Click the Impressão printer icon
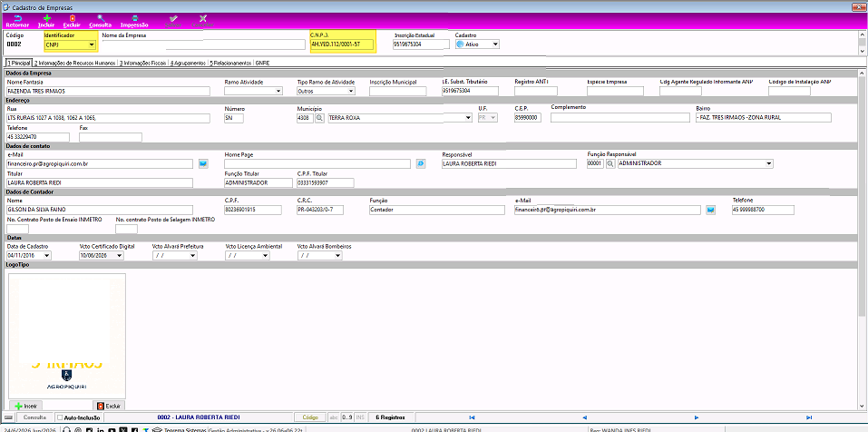The width and height of the screenshot is (868, 432). click(134, 18)
